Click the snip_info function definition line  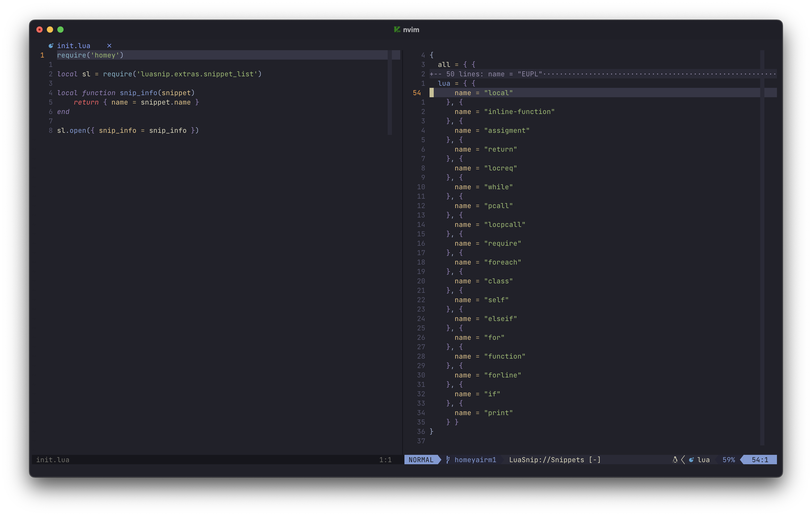[126, 93]
